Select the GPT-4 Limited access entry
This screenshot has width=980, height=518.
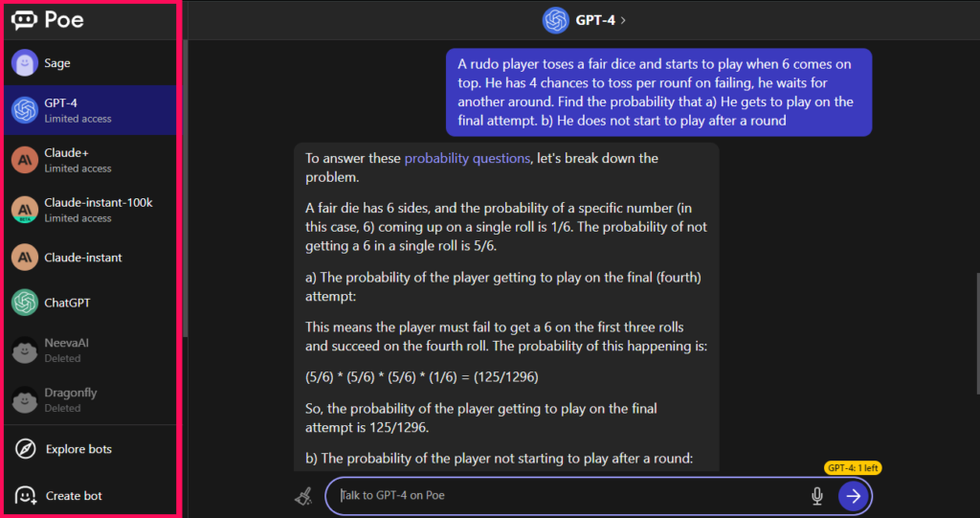click(x=90, y=110)
